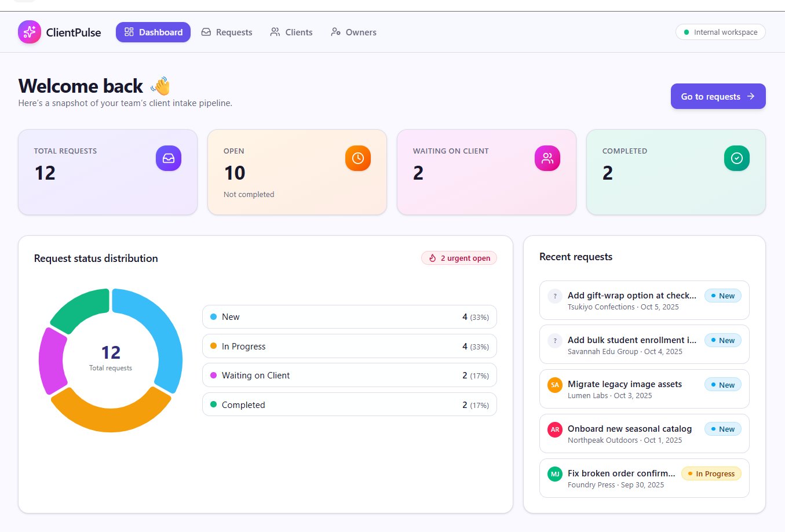Viewport: 785px width, 532px height.
Task: Click the 'Savannah Edu Group · Oct 4, 2025' text
Action: (625, 352)
